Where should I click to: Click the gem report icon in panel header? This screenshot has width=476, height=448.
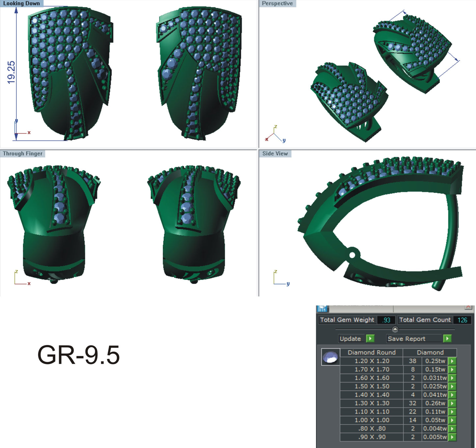tap(322, 309)
